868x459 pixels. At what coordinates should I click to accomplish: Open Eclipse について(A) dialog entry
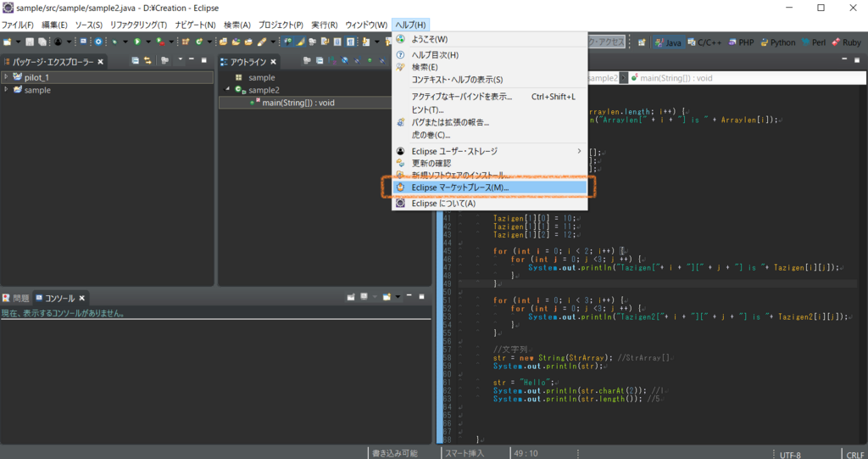pos(490,204)
